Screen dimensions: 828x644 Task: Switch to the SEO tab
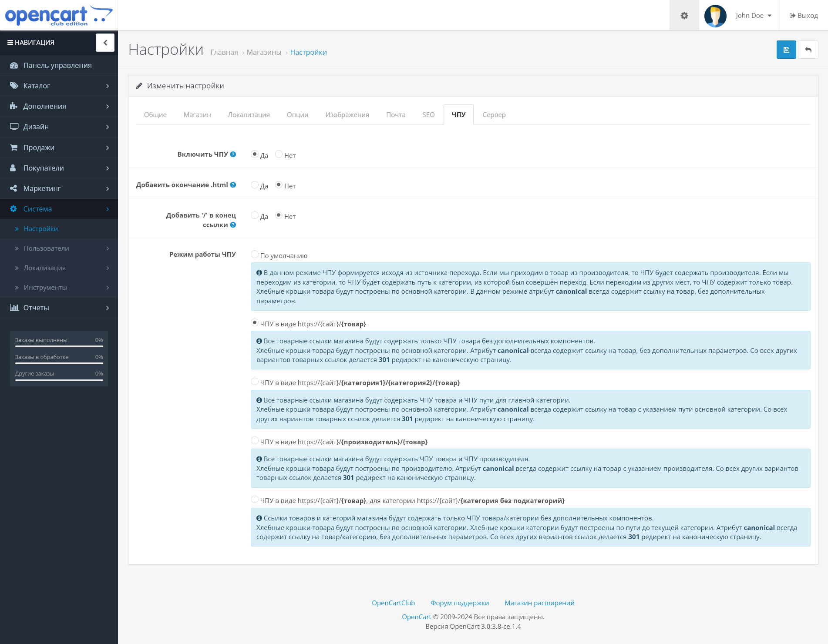(428, 114)
